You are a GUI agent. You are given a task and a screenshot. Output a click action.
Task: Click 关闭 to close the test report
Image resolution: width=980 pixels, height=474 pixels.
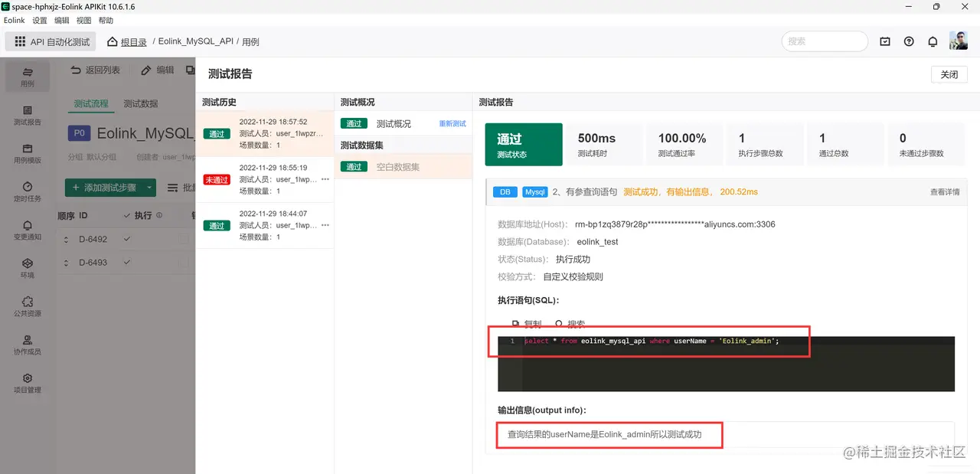pyautogui.click(x=949, y=74)
